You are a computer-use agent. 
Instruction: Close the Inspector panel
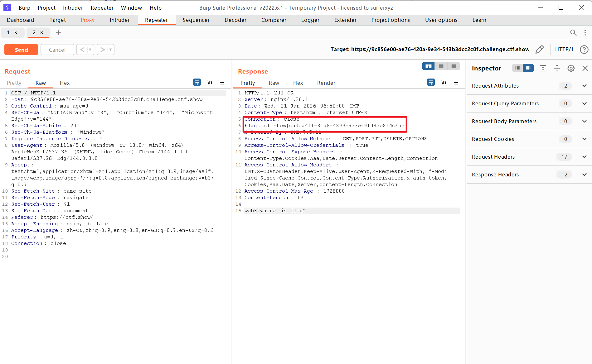point(585,68)
